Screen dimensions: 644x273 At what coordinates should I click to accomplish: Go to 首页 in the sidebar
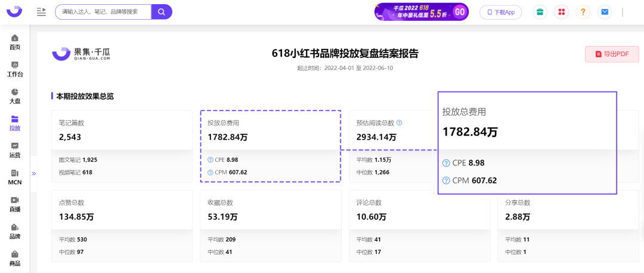pyautogui.click(x=15, y=42)
